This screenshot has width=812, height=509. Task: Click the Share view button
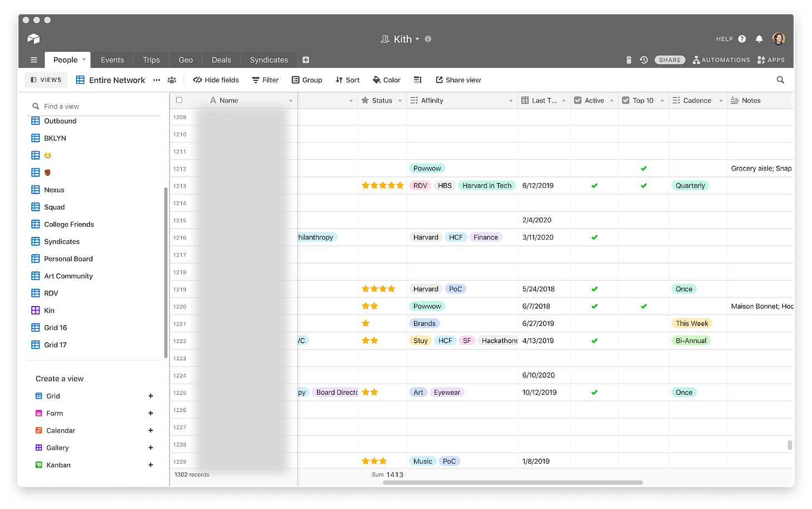pyautogui.click(x=458, y=80)
